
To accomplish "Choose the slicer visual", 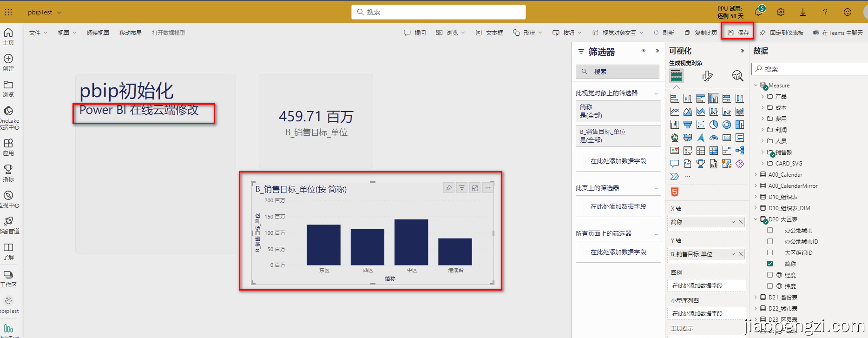I will 688,151.
